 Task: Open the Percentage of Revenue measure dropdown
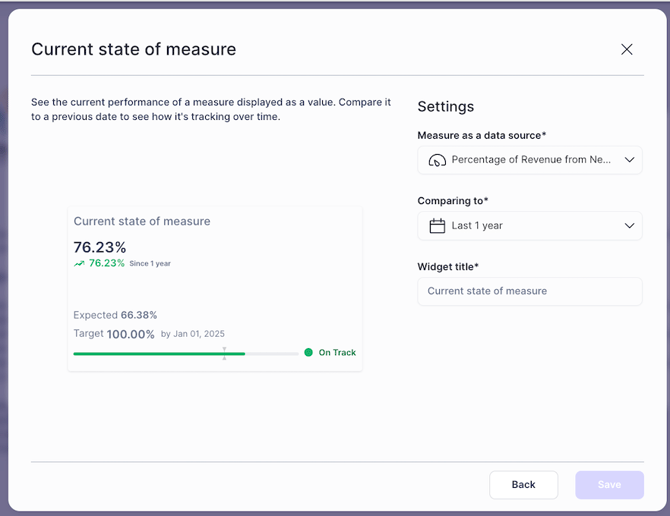click(x=530, y=160)
